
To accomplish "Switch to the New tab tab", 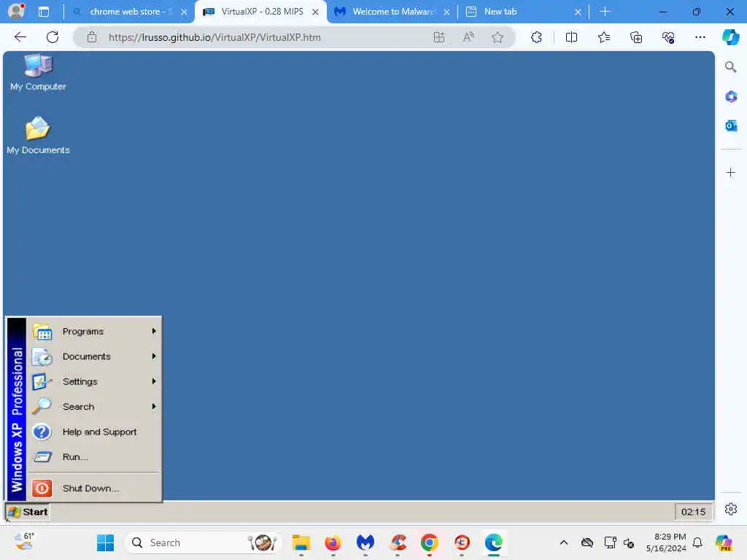I will click(523, 12).
